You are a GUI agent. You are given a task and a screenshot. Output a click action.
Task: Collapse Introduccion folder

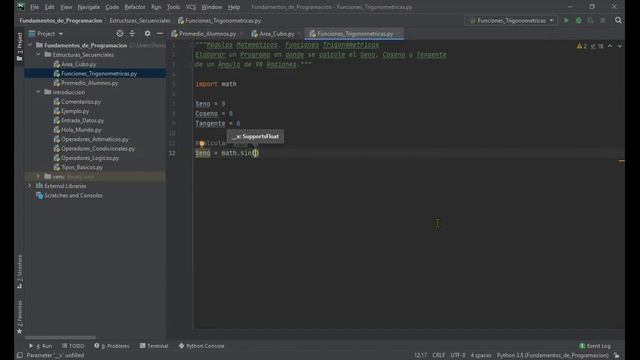[x=38, y=92]
